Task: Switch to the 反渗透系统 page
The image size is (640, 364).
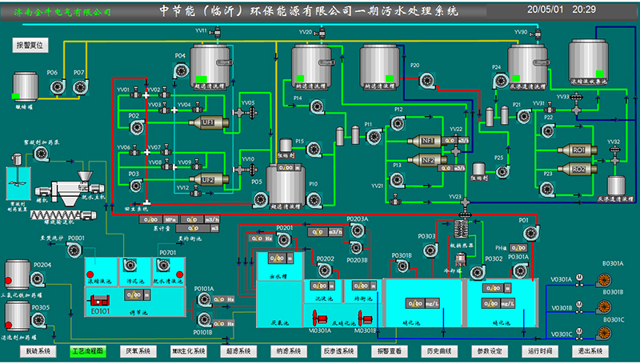Action: click(338, 351)
